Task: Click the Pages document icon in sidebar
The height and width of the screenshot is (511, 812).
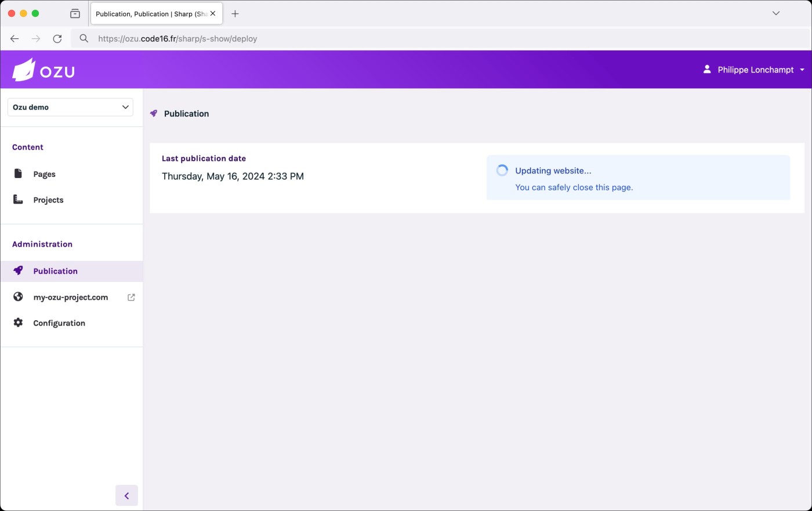Action: 18,174
